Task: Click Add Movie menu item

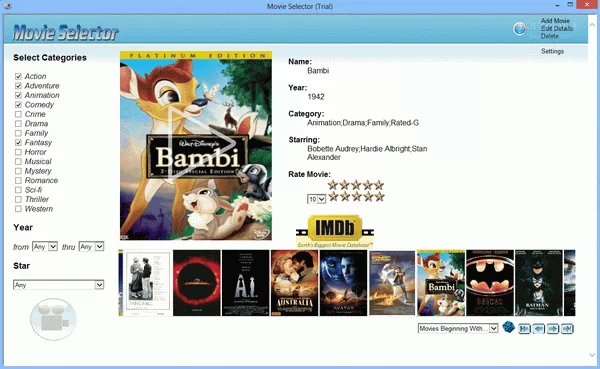Action: tap(555, 21)
